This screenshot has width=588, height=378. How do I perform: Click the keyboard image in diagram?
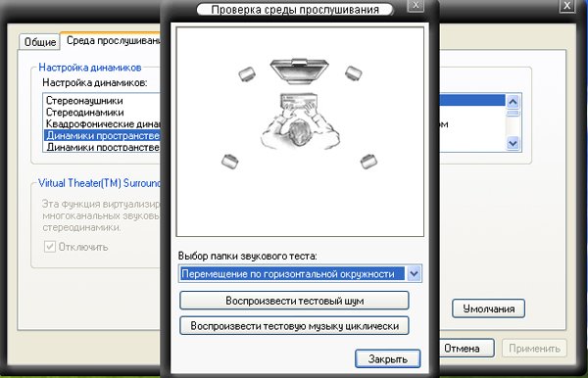299,101
